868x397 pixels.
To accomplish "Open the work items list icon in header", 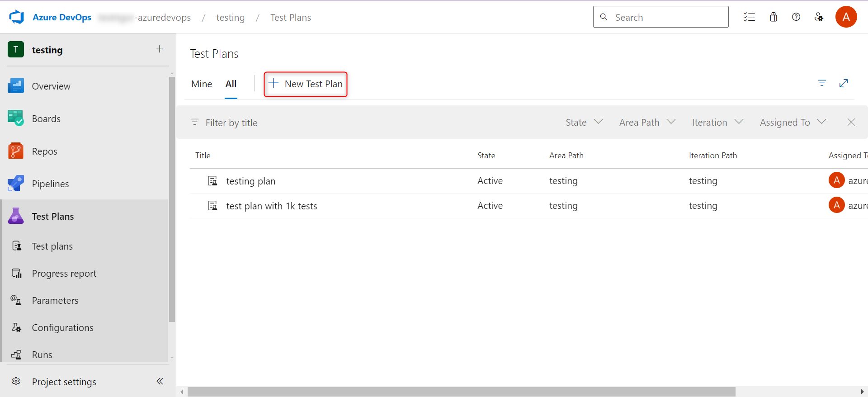I will [749, 17].
